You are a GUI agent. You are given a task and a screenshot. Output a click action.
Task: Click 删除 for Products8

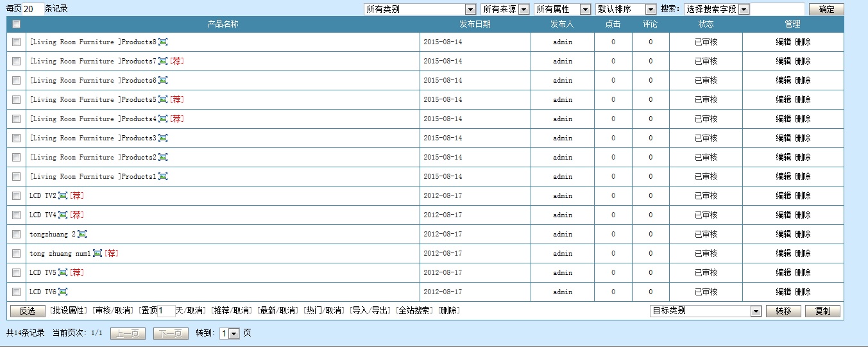pos(803,42)
